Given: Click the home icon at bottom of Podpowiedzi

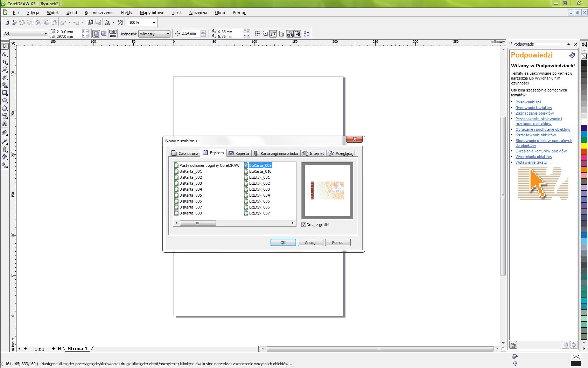Looking at the screenshot, I should (x=513, y=345).
